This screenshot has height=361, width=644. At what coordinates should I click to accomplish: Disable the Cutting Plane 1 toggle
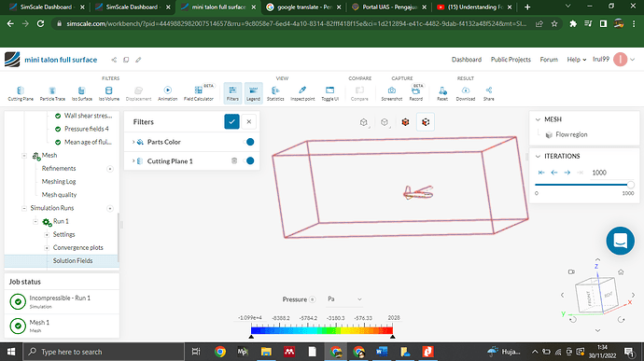coord(248,160)
